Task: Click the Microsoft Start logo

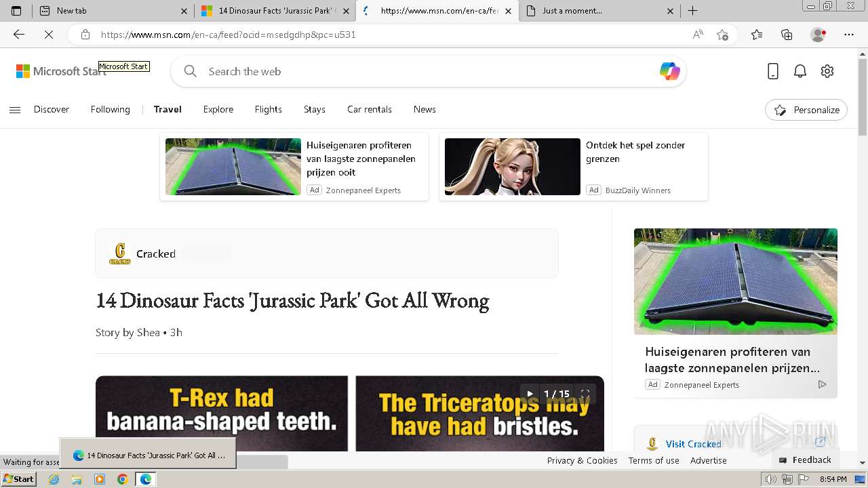Action: (61, 71)
